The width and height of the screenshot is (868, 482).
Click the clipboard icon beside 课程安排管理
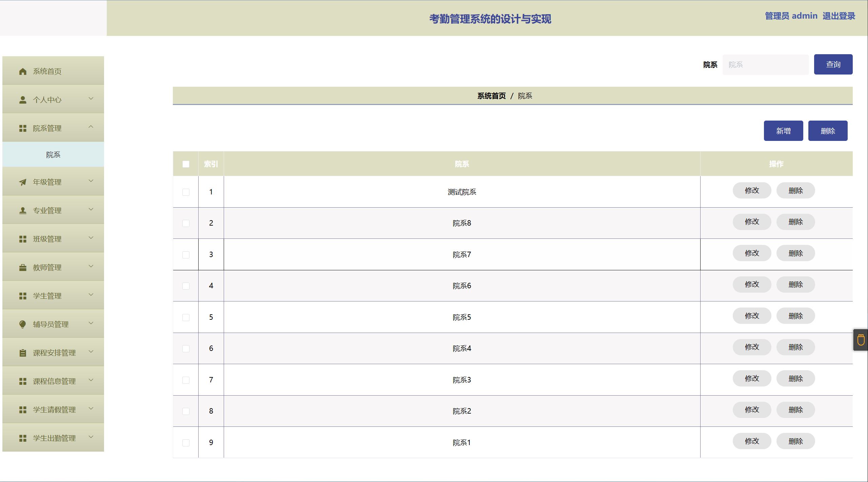23,353
